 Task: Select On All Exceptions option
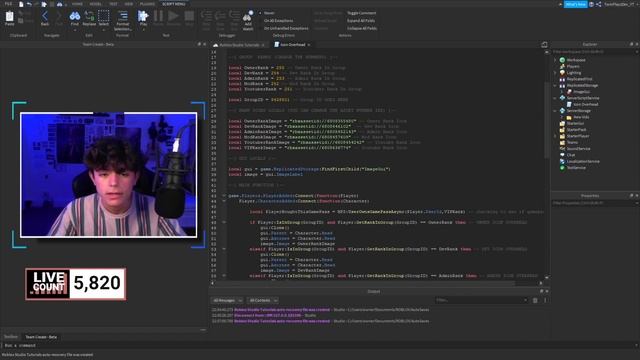tap(278, 21)
